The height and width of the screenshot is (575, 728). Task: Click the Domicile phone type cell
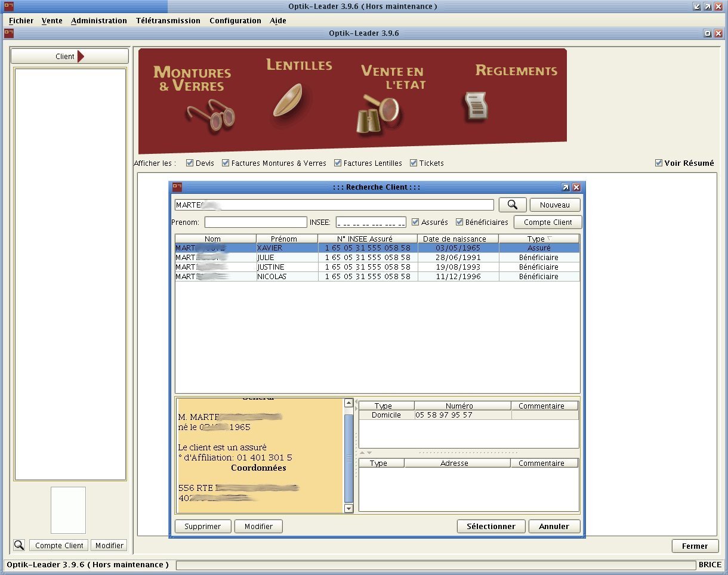point(386,415)
